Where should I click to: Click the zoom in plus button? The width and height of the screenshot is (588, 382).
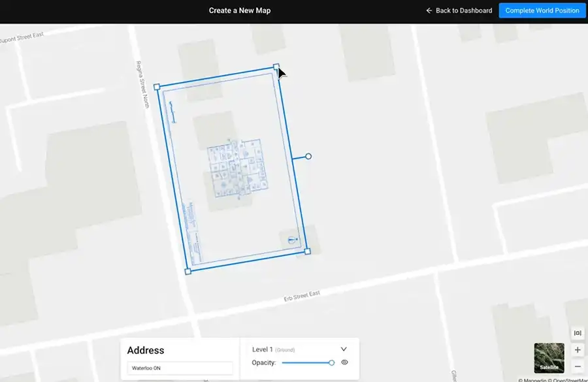pyautogui.click(x=578, y=350)
